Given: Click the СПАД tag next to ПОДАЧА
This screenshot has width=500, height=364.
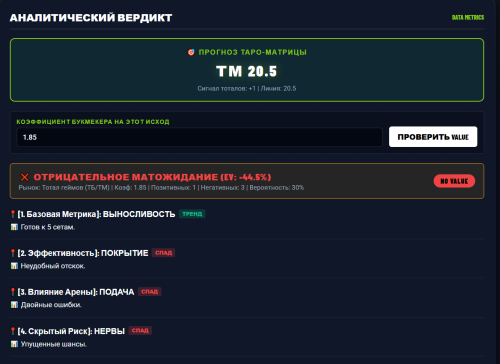Looking at the screenshot, I should coord(149,292).
